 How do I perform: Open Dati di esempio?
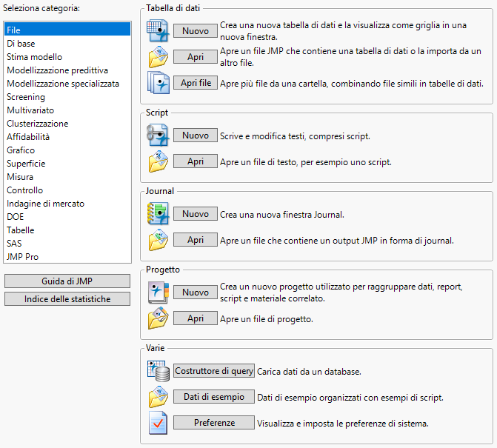click(x=214, y=397)
